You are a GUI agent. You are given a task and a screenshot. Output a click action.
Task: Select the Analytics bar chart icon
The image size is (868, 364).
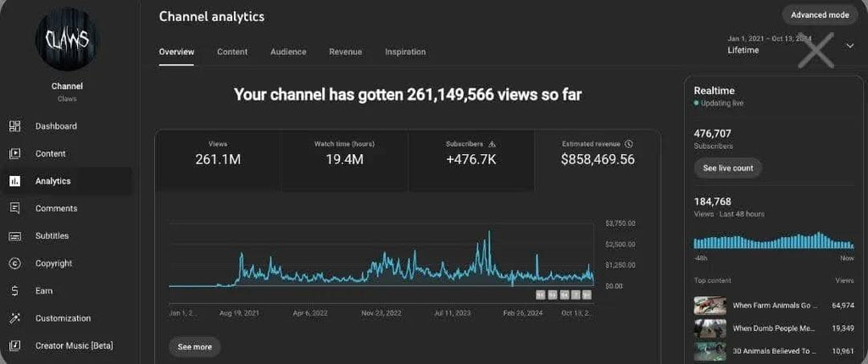click(x=14, y=181)
